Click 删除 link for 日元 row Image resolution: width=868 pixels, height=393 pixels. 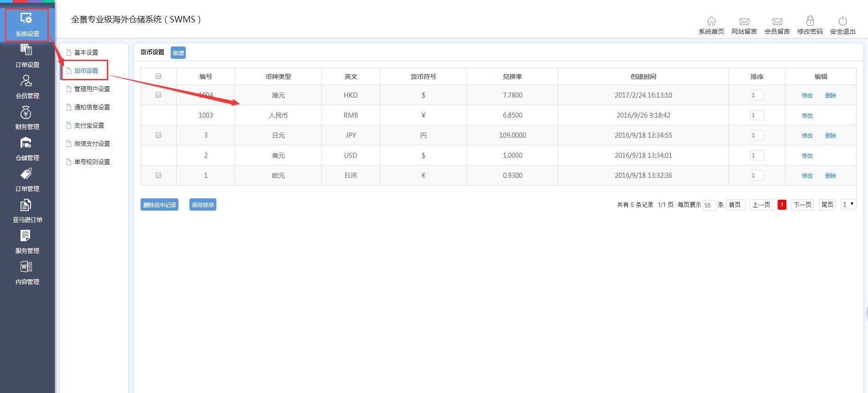point(830,135)
